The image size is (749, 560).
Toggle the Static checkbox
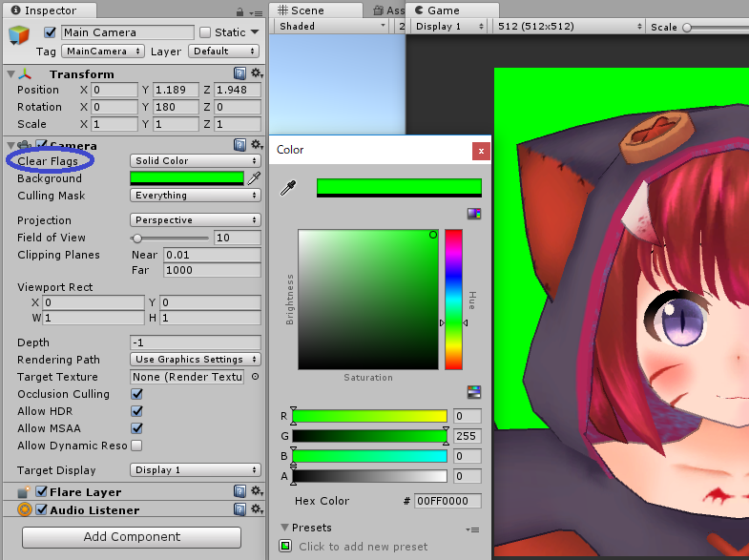(x=205, y=32)
